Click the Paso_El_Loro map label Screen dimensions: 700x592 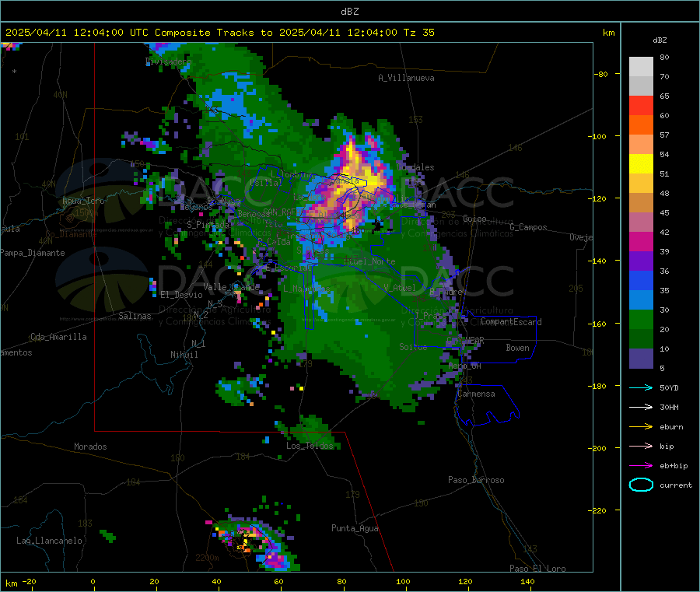[x=537, y=569]
